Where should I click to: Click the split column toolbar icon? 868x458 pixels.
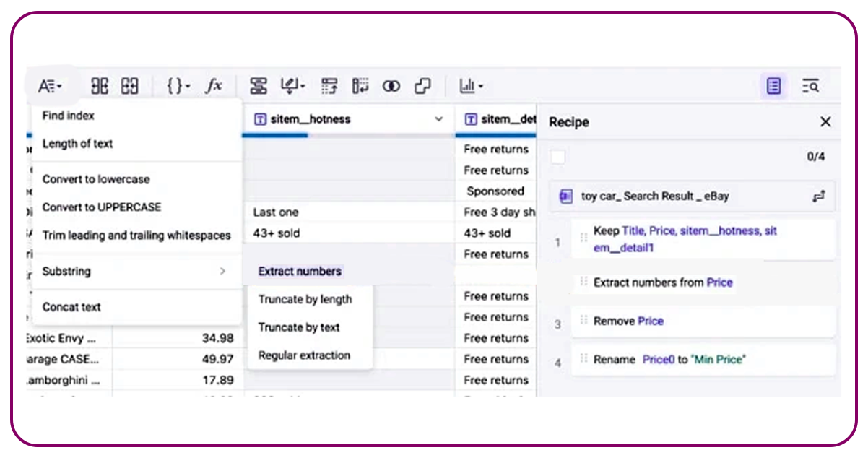(x=100, y=87)
